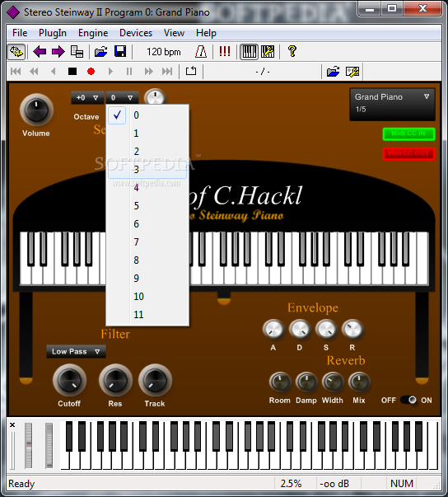Open the Engine menu
Screen dimensions: 448x497
pos(93,33)
